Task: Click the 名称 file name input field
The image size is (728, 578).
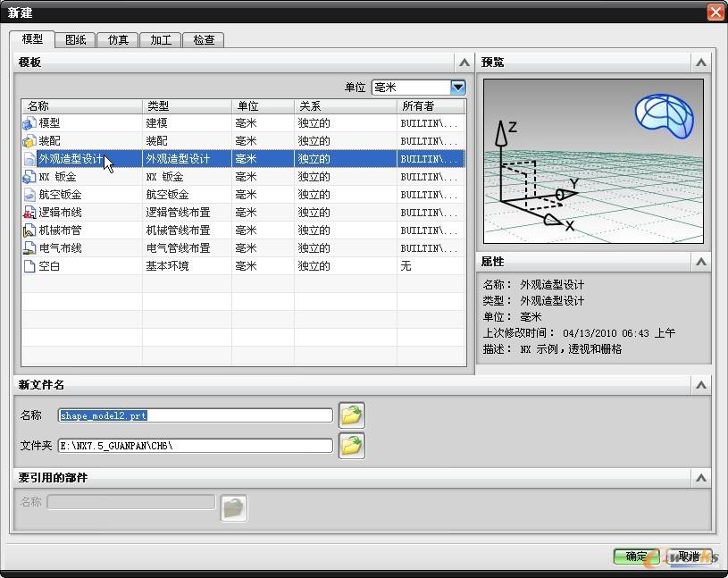Action: click(195, 415)
